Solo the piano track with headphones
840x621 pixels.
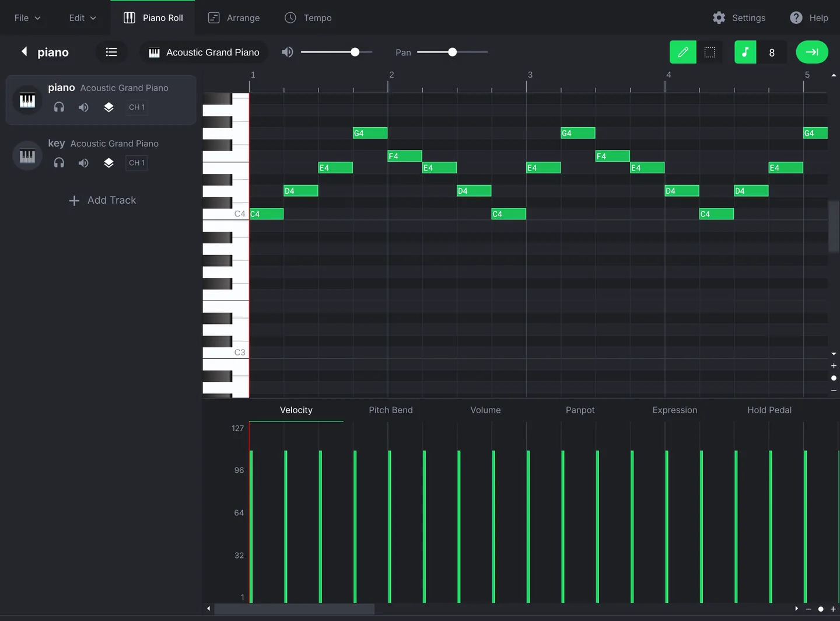click(59, 107)
